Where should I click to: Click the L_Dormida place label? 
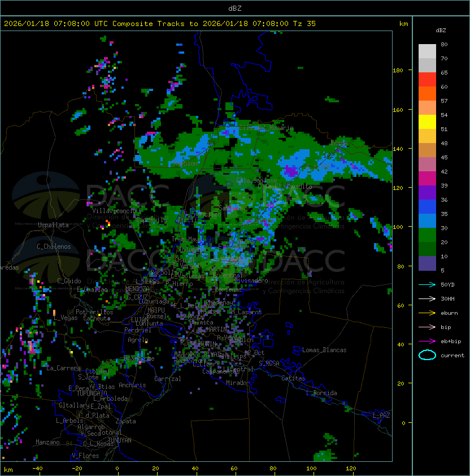coord(321,393)
